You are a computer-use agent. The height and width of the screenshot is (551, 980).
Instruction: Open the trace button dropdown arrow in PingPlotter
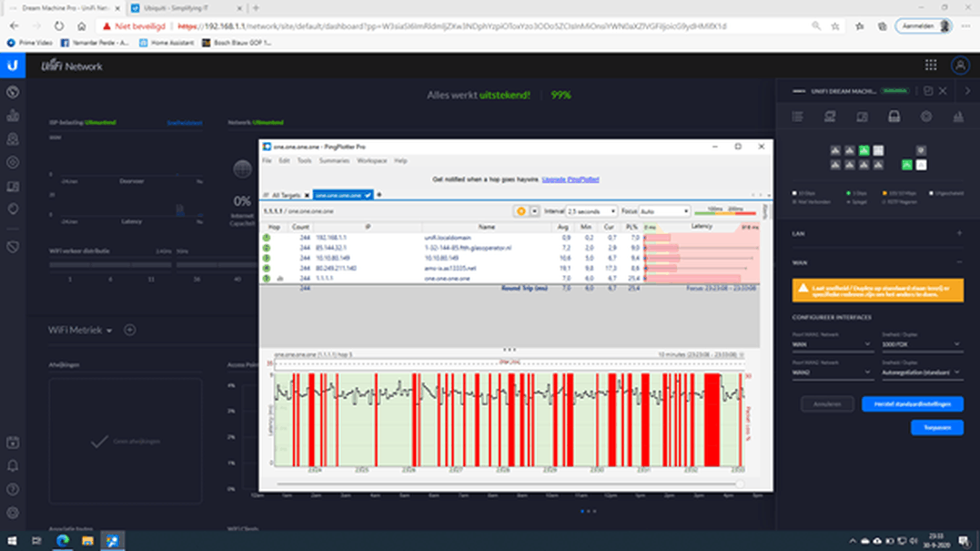coord(534,211)
